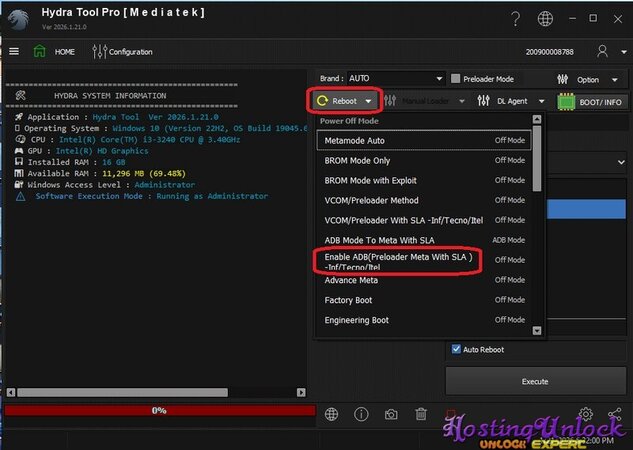
Task: Enable the Preloader Mode checkbox
Action: pos(455,78)
